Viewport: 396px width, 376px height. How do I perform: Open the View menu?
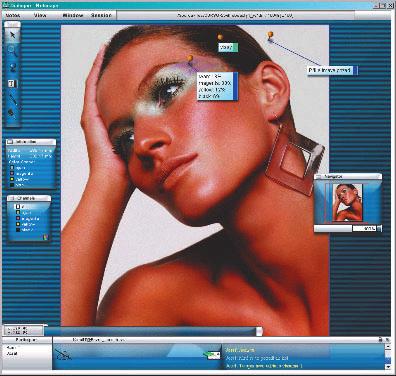pyautogui.click(x=40, y=15)
